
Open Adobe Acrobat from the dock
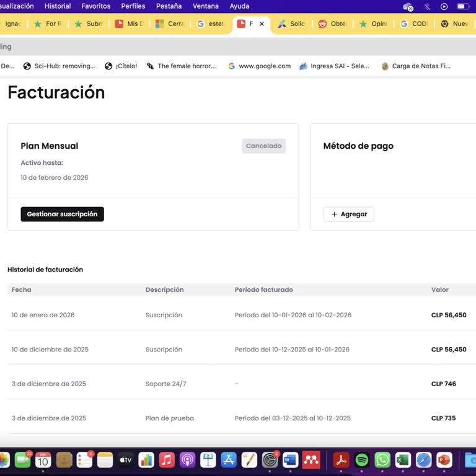[342, 461]
